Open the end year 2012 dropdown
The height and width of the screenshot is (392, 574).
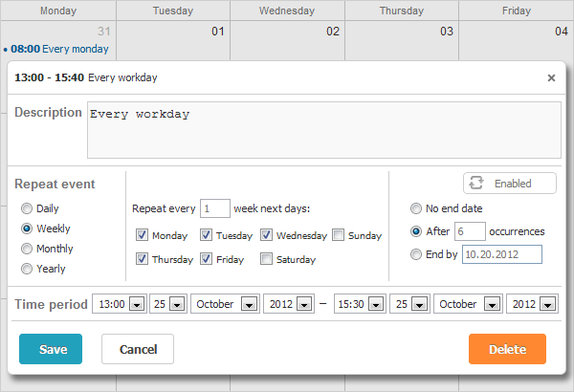point(532,304)
